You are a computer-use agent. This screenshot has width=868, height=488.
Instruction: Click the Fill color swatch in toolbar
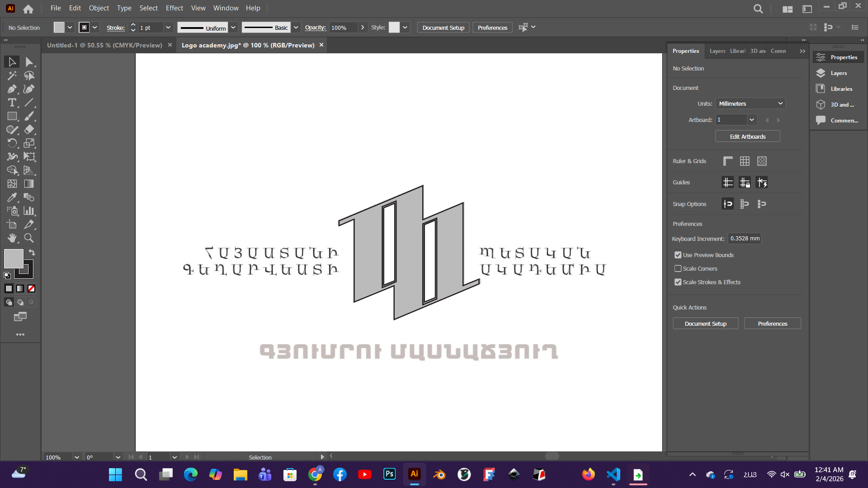pos(13,258)
